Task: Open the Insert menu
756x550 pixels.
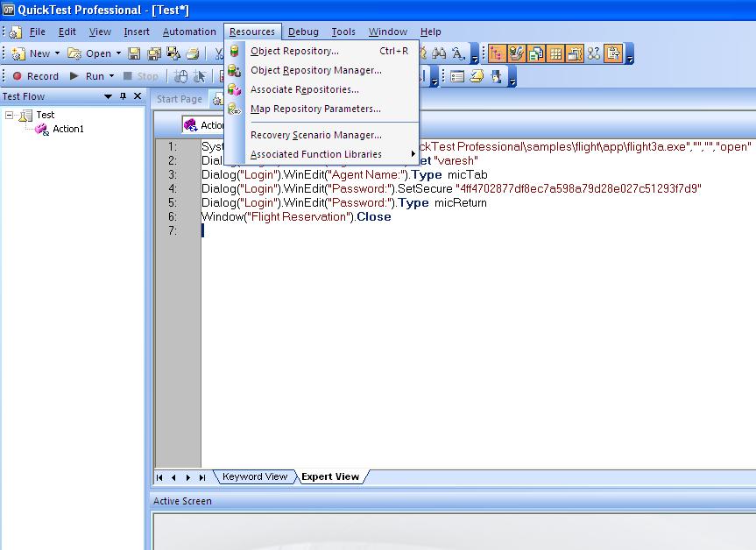Action: (x=137, y=32)
